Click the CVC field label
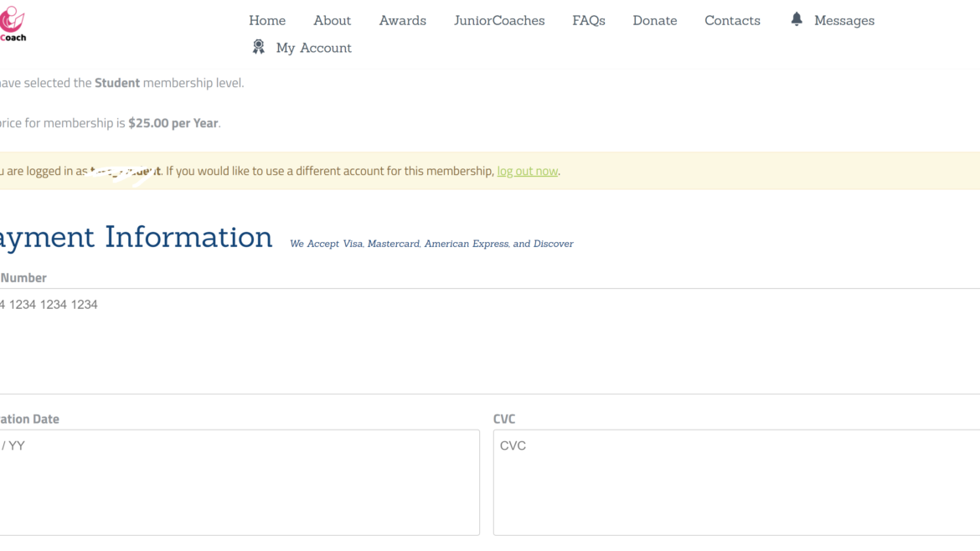Viewport: 980px width, 551px height. click(x=504, y=419)
